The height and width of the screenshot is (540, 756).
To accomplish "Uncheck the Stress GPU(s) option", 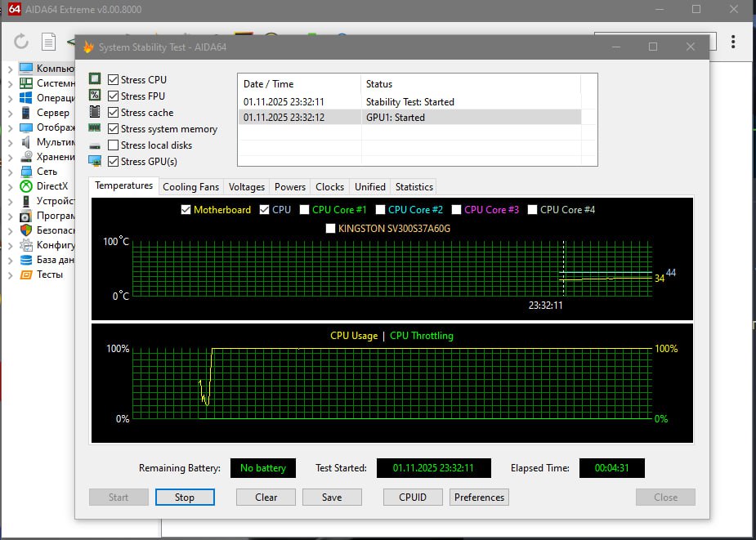I will [113, 162].
